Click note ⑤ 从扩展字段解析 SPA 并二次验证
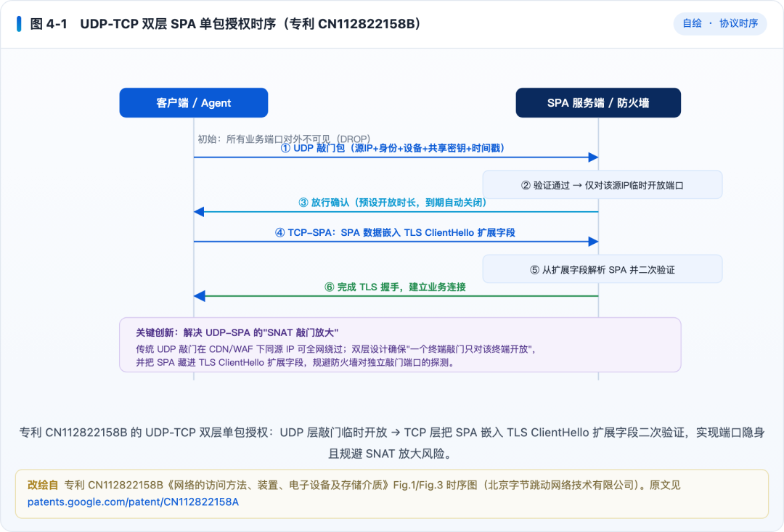Screen dimensions: 784x532 pos(602,269)
